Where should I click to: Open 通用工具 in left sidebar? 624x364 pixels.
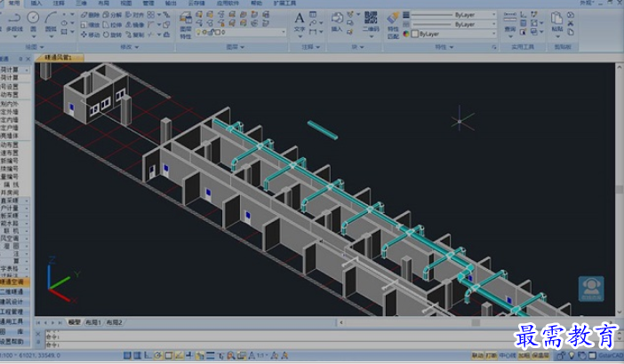click(14, 321)
